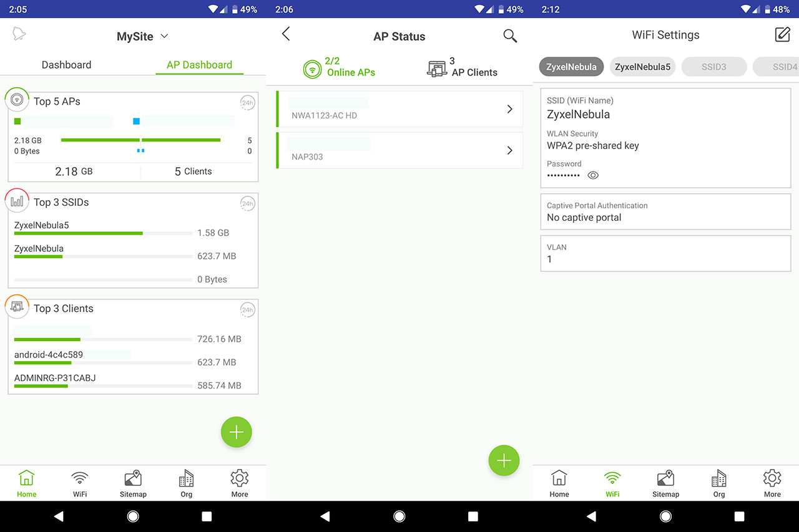Expand the NAP303 access point row
The height and width of the screenshot is (532, 799).
399,150
